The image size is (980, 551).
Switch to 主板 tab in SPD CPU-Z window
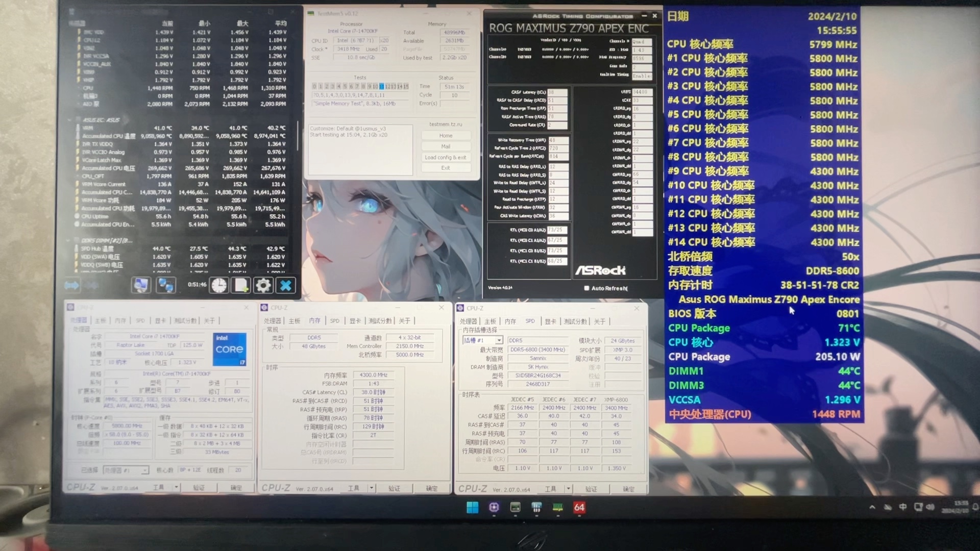490,321
